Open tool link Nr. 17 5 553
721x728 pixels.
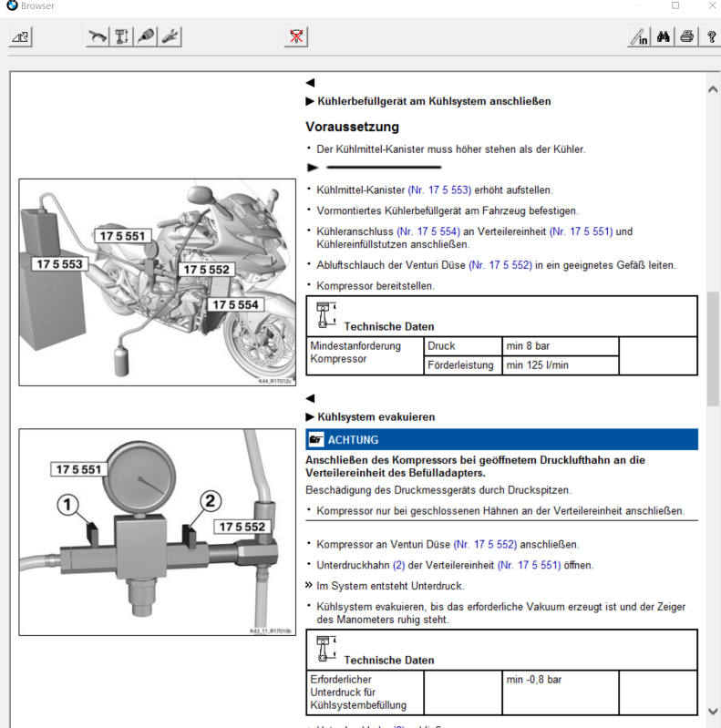[x=439, y=190]
